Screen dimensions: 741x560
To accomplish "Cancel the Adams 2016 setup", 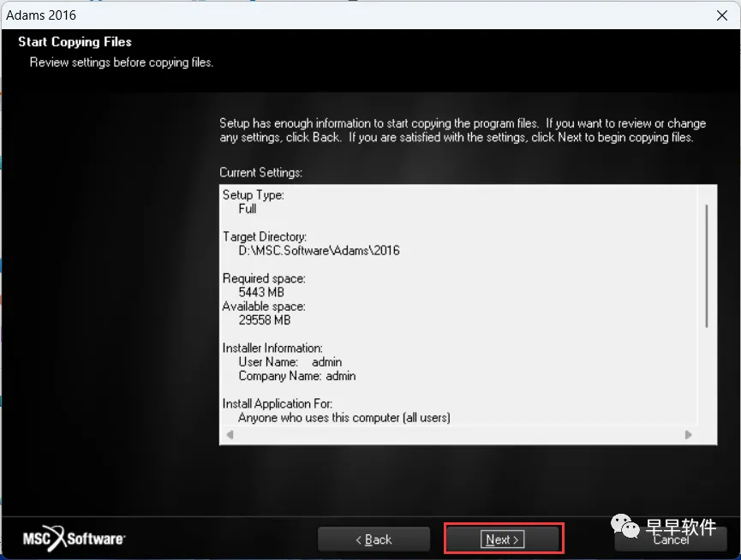I will tap(671, 539).
